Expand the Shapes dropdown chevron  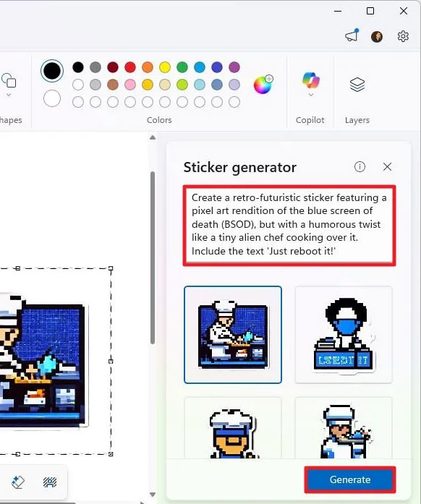point(9,95)
